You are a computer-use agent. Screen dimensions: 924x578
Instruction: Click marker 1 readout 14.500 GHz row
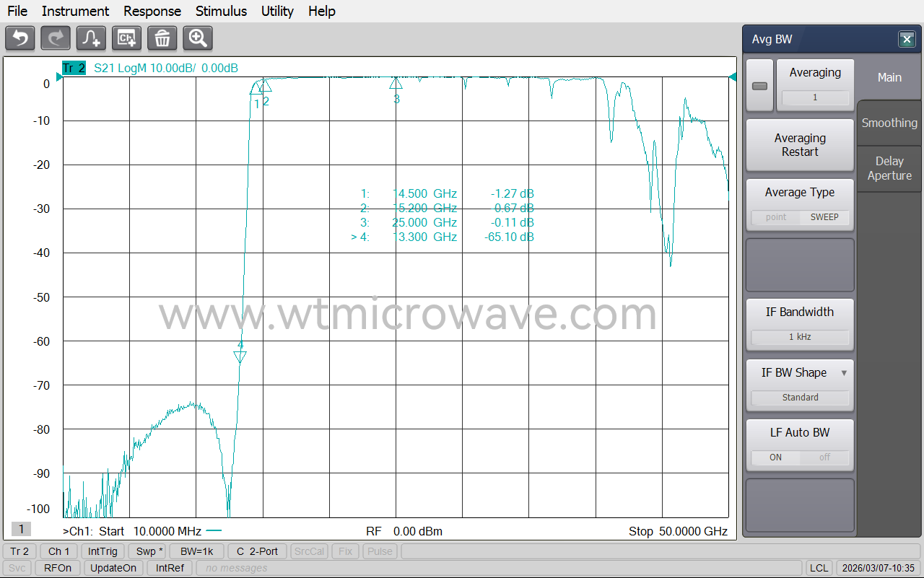click(x=448, y=193)
